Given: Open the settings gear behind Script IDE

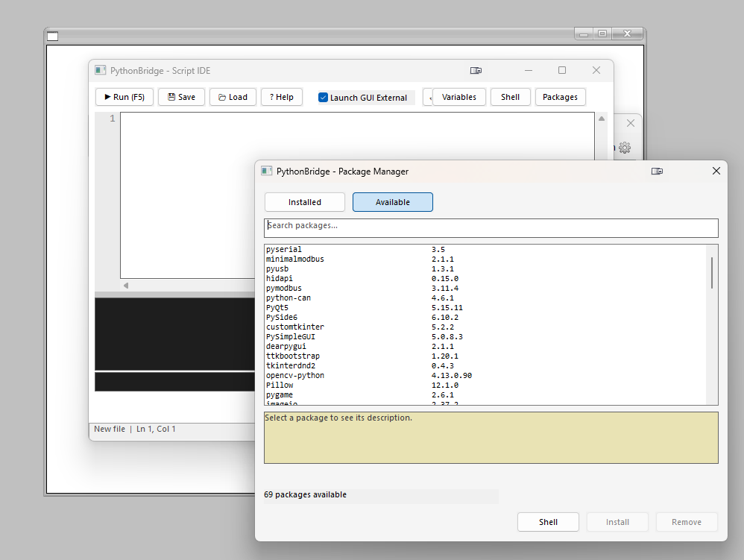Looking at the screenshot, I should [625, 148].
